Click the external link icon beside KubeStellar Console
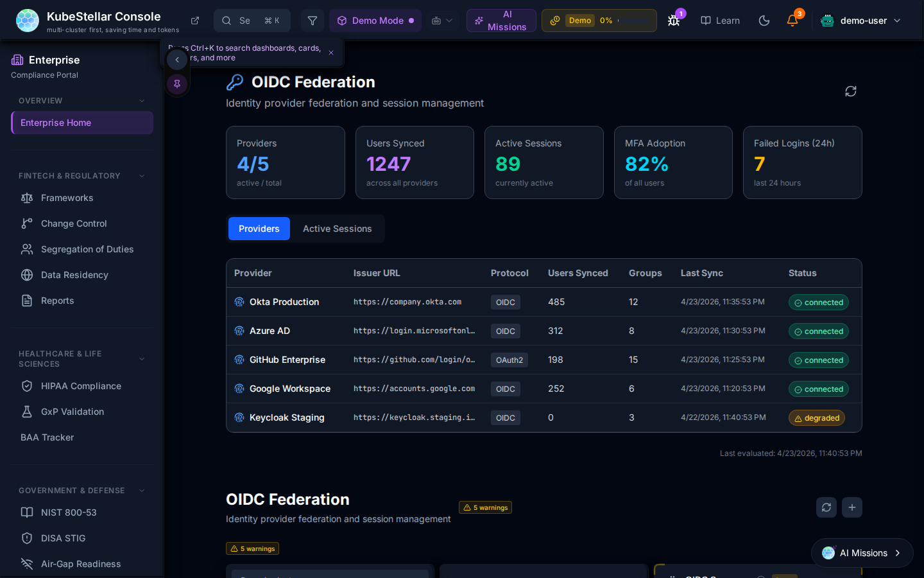 [x=195, y=21]
